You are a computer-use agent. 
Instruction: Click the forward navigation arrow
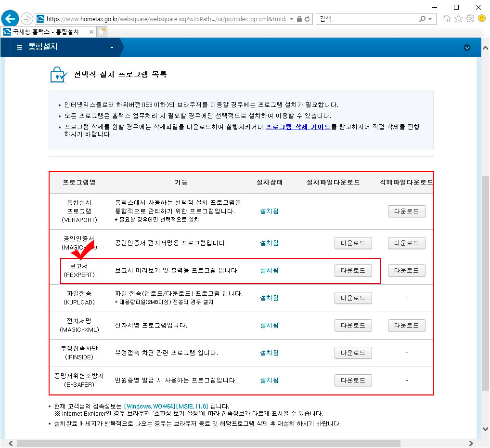tap(27, 18)
